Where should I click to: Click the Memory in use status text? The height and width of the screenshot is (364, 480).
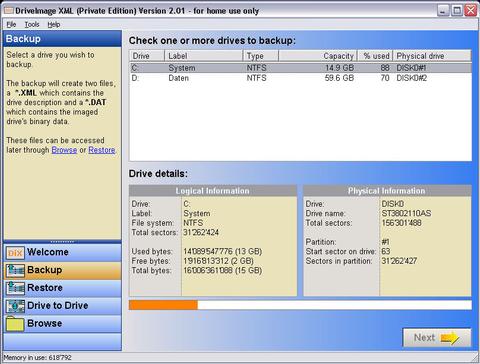point(37,358)
